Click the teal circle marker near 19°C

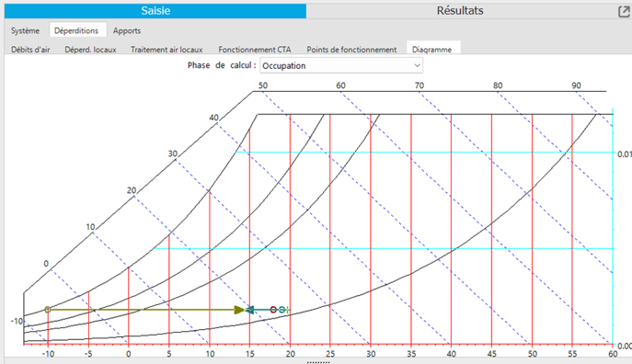click(282, 310)
